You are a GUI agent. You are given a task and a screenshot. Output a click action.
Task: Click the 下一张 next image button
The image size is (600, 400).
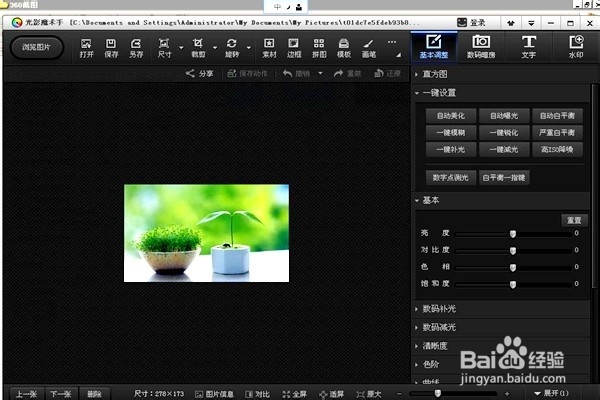(x=61, y=393)
